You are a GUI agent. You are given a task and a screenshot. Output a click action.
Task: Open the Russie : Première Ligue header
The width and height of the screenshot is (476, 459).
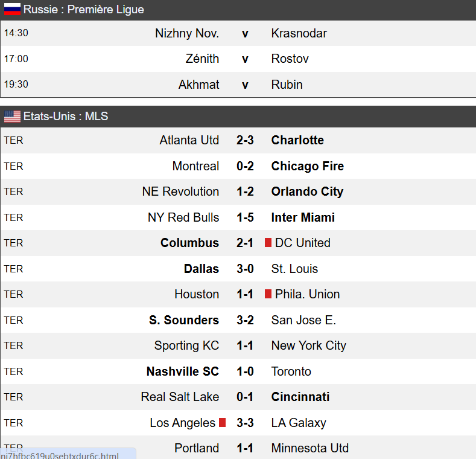84,10
